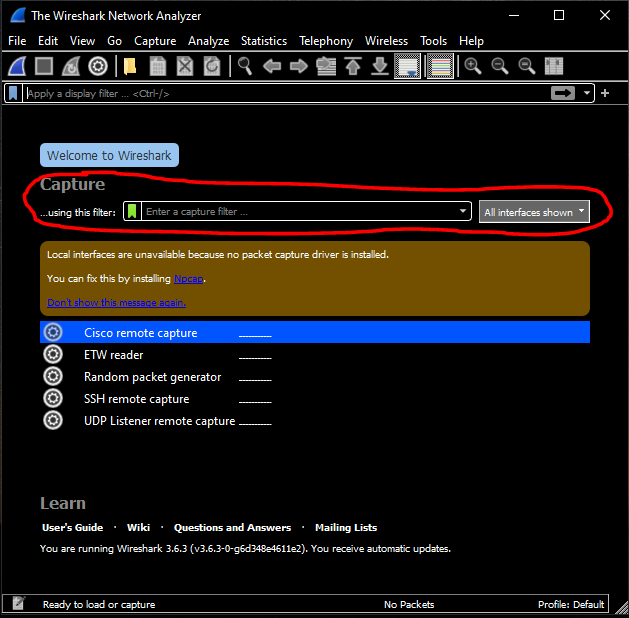The height and width of the screenshot is (618, 629).
Task: Start capturing packets with shark fin icon
Action: click(17, 66)
